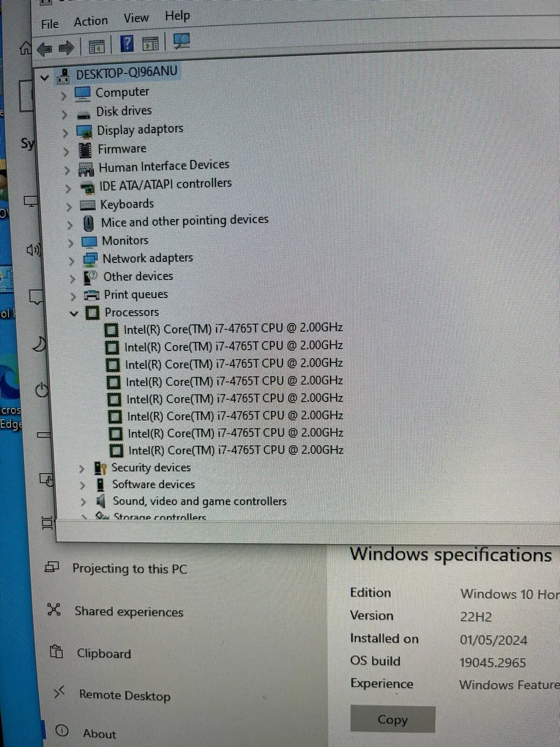Select the Sound, video and game controllers speaker icon

[x=101, y=502]
